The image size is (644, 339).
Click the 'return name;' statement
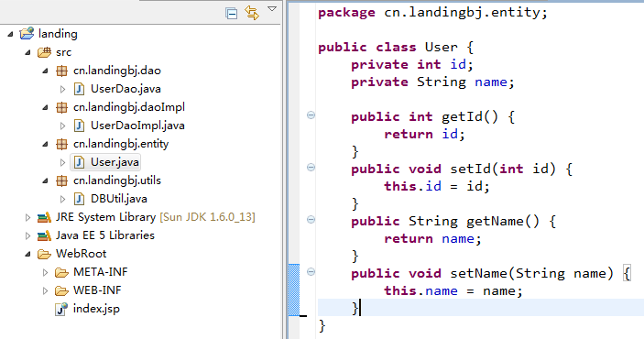pyautogui.click(x=433, y=239)
